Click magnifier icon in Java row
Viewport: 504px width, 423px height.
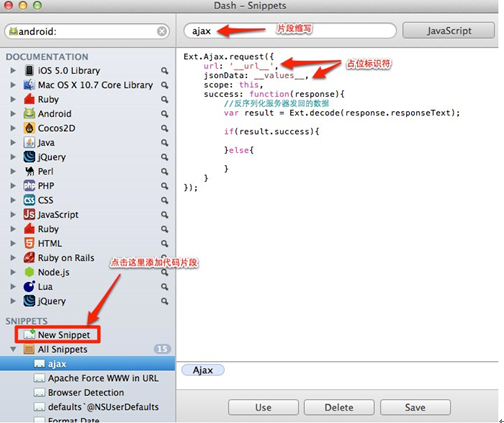pos(165,143)
